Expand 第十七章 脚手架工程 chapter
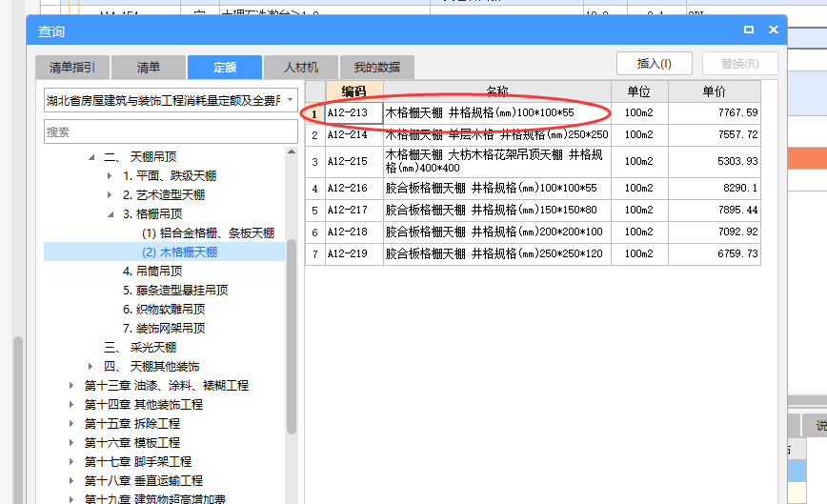 (x=71, y=461)
